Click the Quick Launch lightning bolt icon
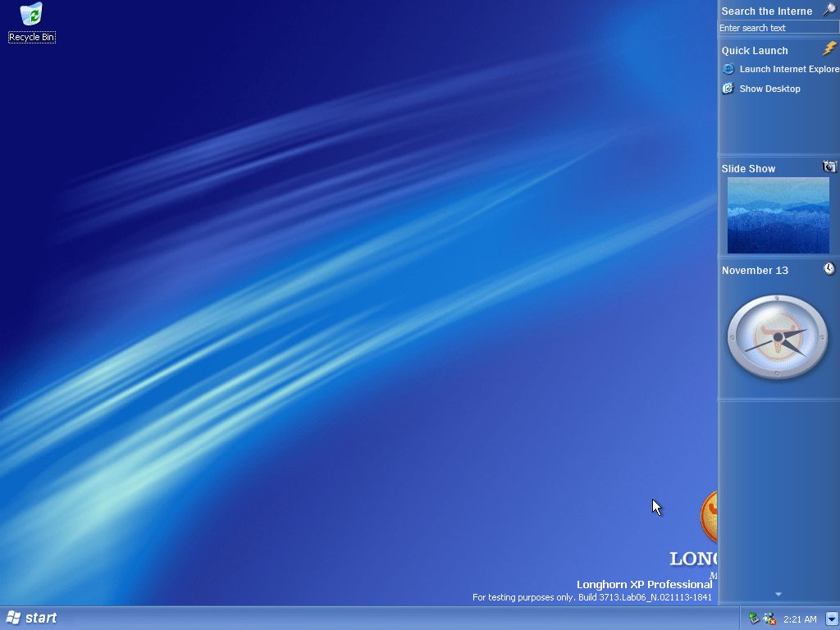The image size is (840, 630). pyautogui.click(x=828, y=49)
